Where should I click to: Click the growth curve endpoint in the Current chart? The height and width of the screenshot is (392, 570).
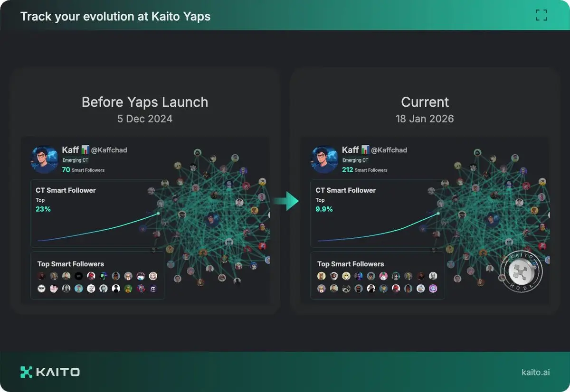click(438, 214)
